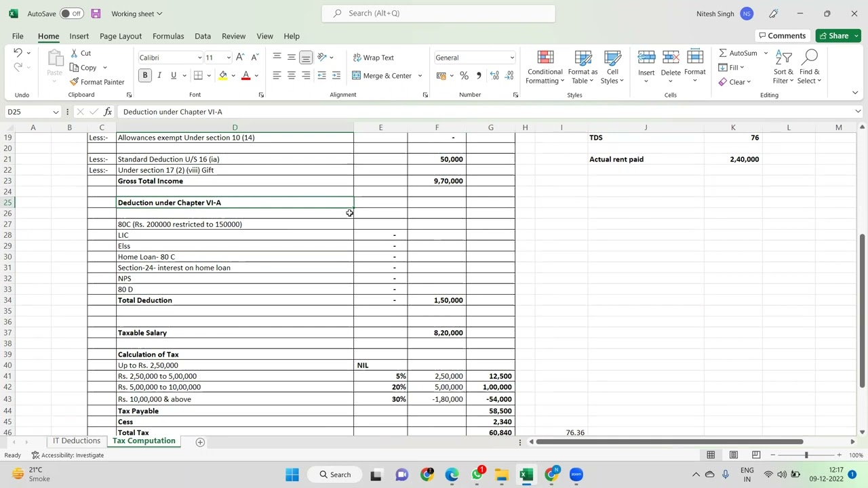Toggle Center alignment
Screen dimensions: 868x488
[x=291, y=75]
